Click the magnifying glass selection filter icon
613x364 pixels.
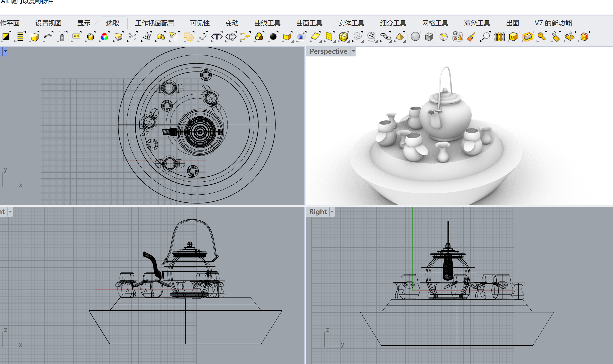click(486, 37)
